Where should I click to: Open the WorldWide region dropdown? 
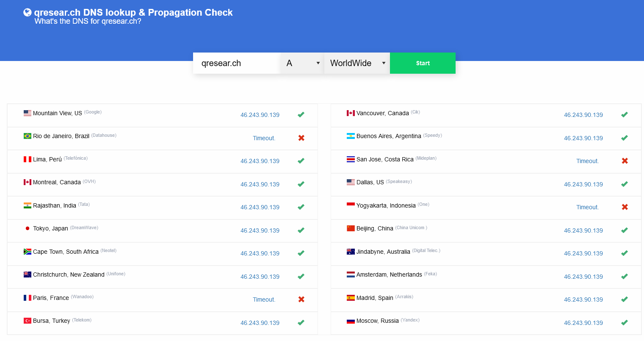[357, 63]
